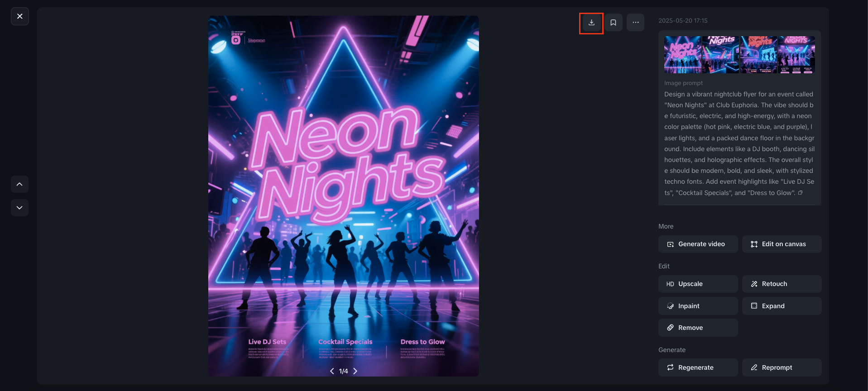Select the first Neon Nights thumbnail
The width and height of the screenshot is (868, 391).
682,55
